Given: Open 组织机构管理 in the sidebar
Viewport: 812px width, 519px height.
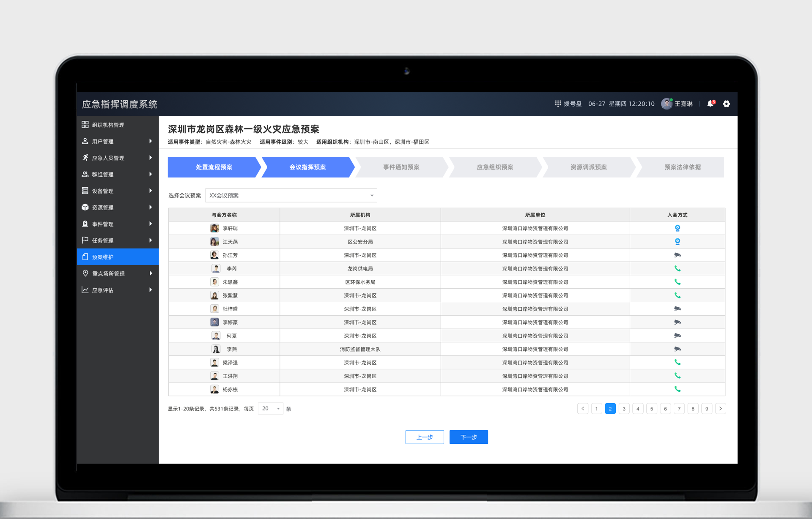Looking at the screenshot, I should point(108,125).
